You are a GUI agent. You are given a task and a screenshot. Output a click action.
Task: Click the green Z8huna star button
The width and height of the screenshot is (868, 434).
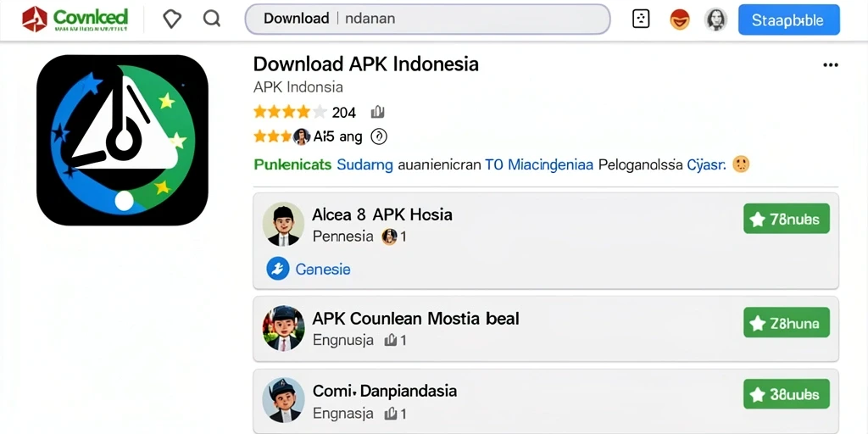(786, 322)
